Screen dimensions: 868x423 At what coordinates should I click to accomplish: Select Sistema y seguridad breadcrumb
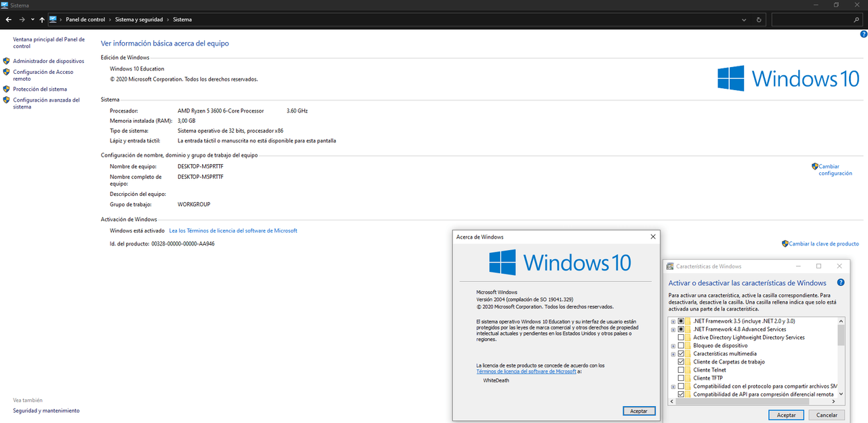[x=138, y=20]
